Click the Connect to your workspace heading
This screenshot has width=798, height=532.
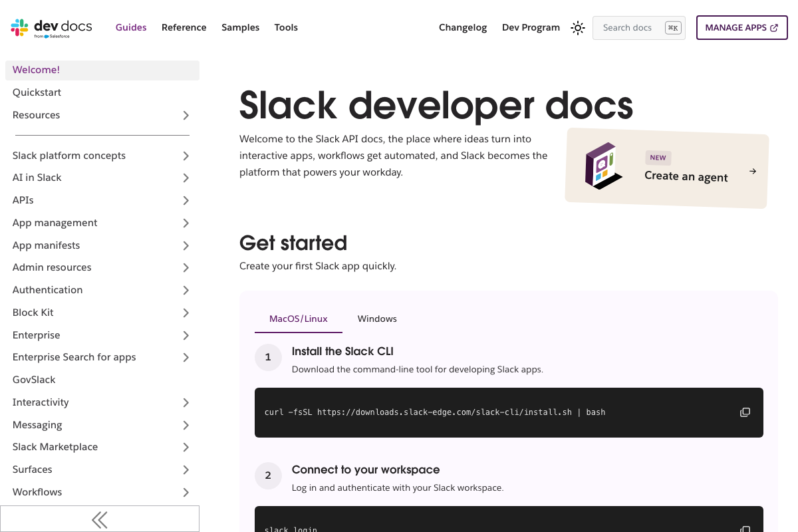click(x=366, y=469)
